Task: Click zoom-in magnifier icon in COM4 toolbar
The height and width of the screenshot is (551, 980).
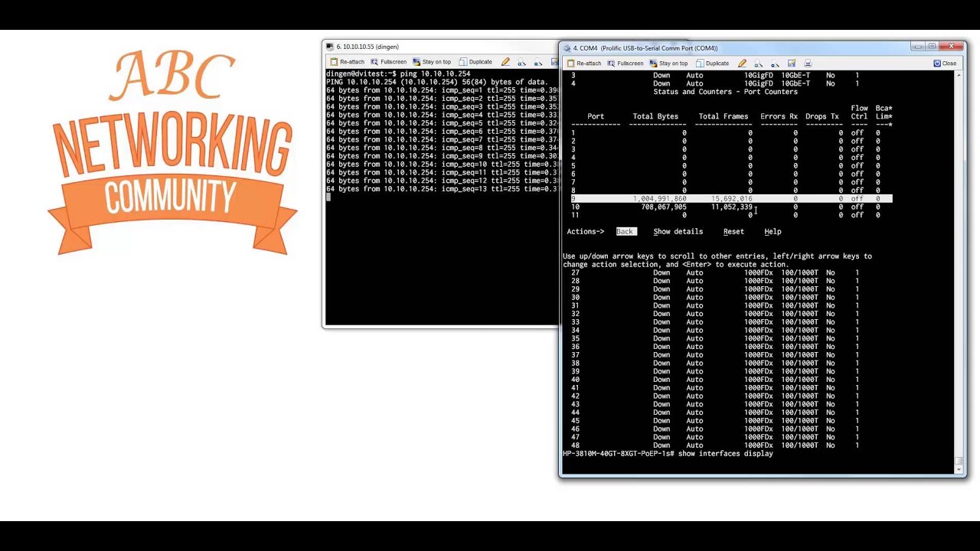Action: click(759, 64)
